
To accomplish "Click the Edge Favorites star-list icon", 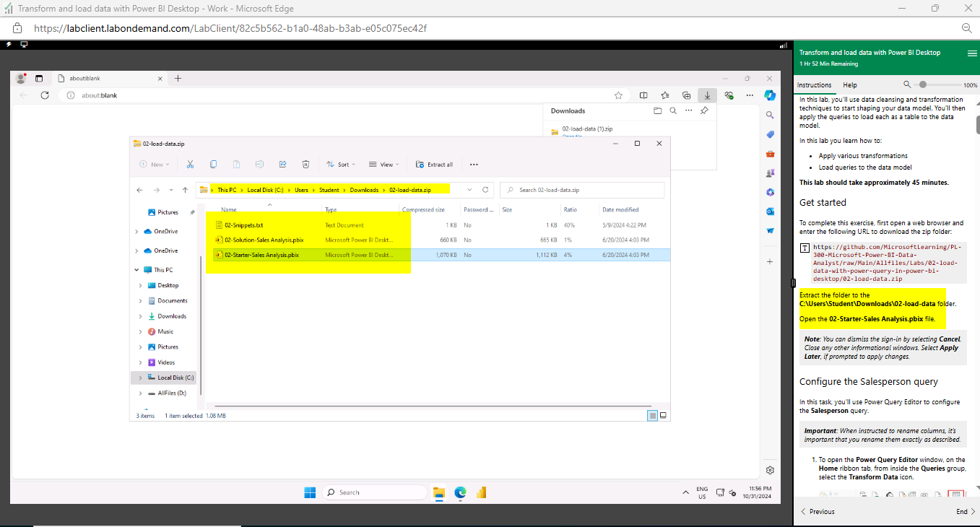I will click(x=665, y=95).
